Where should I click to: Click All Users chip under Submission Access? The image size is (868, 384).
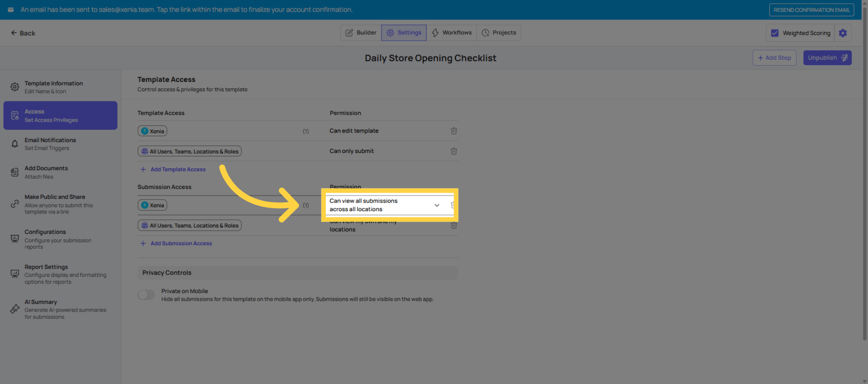190,225
